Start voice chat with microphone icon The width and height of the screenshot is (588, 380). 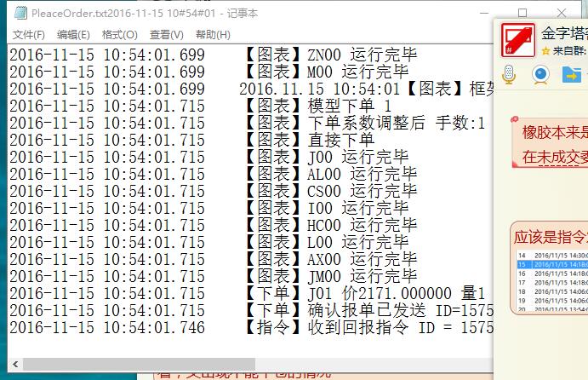(x=510, y=75)
